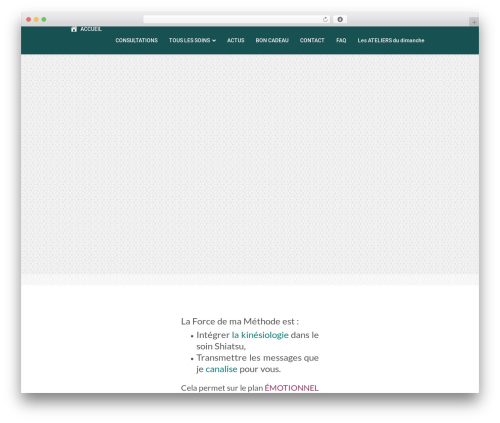Click the 'soin Shiatsu,' text line
500x423 pixels.
pos(221,346)
